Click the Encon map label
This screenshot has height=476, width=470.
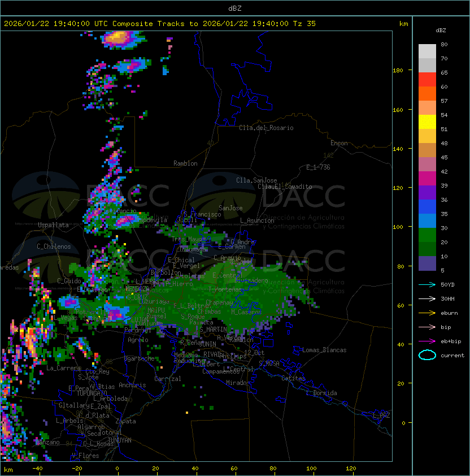339,143
